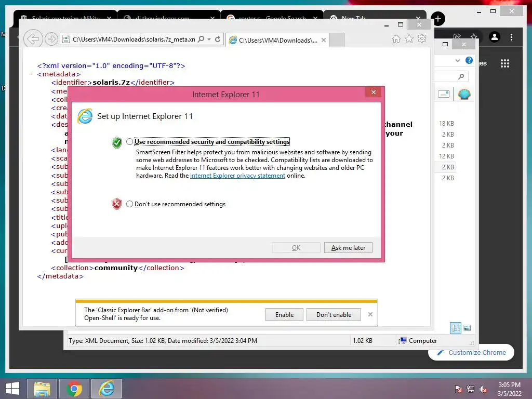Image resolution: width=532 pixels, height=399 pixels.
Task: Refresh the page in Internet Explorer
Action: click(218, 39)
